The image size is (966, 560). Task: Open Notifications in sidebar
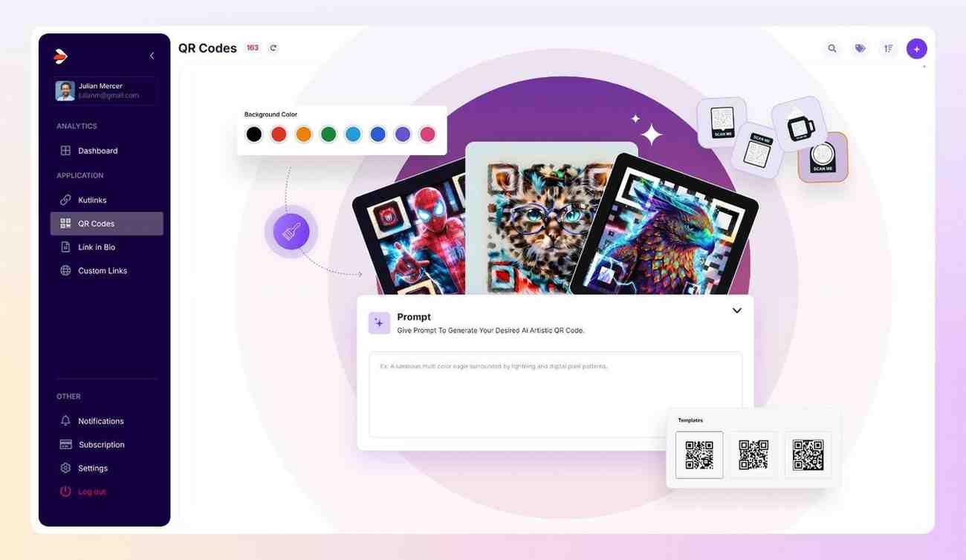pos(106,421)
